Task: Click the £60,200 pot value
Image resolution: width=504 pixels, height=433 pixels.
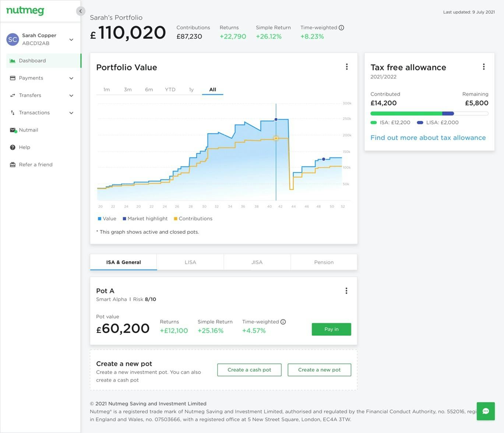Action: click(x=123, y=328)
